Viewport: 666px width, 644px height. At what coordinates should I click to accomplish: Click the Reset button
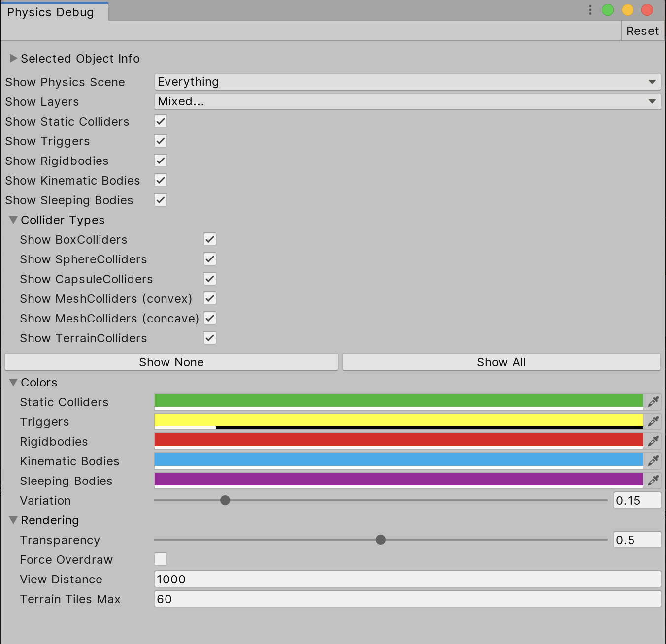tap(642, 31)
